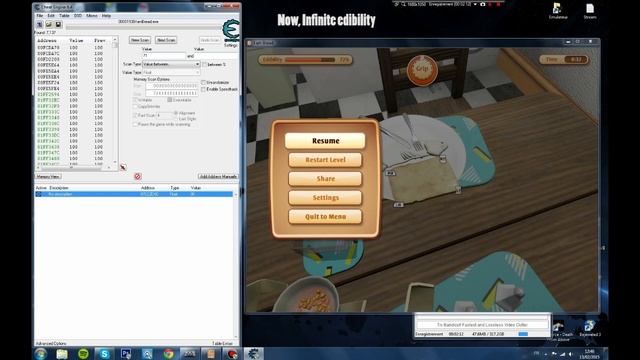Click the Edibility progress bar in game

[x=310, y=60]
